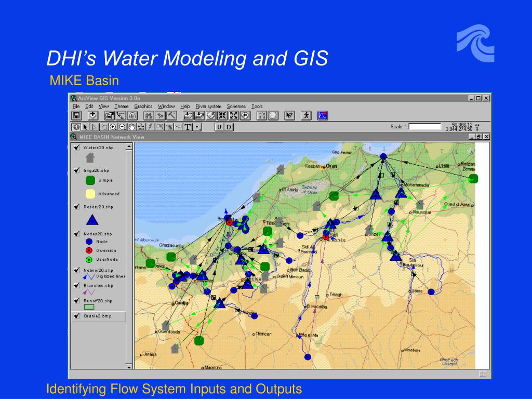The width and height of the screenshot is (532, 399).
Task: Open Theme Properties from the toolbar
Action: coord(109,116)
